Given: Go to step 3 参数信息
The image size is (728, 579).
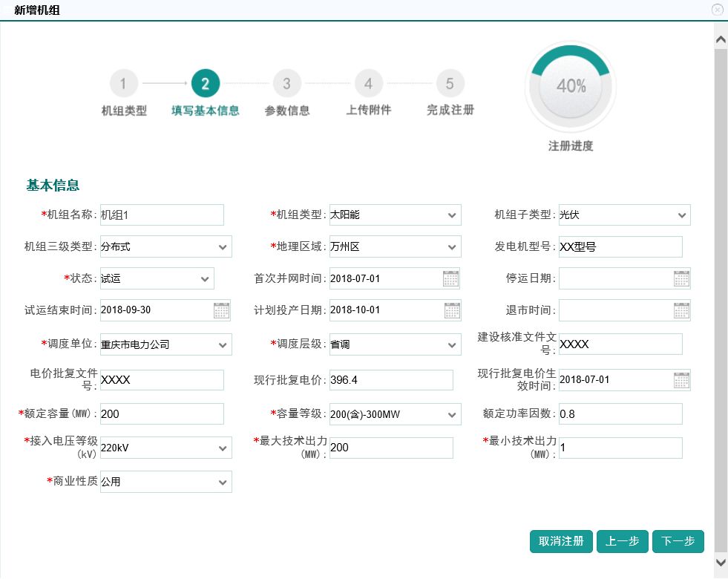Looking at the screenshot, I should [287, 84].
